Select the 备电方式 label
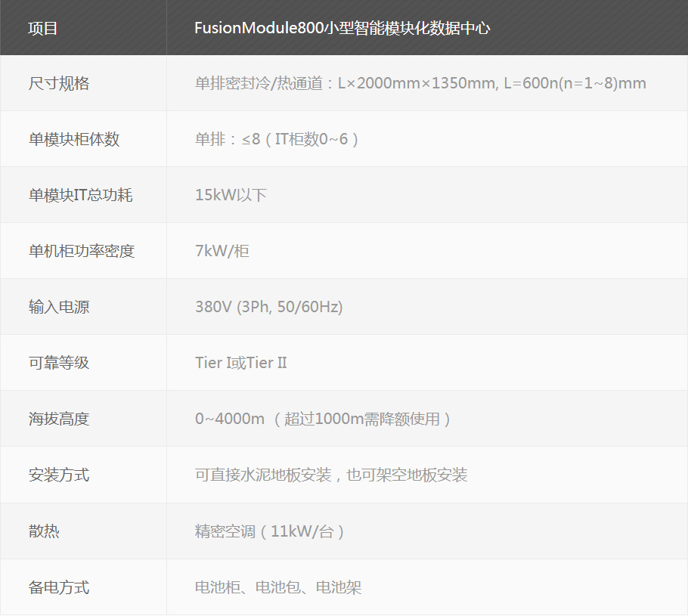 click(x=59, y=587)
